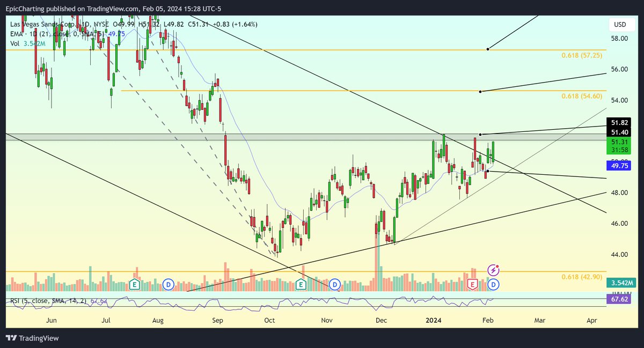Screen dimensions: 644x348
Task: Click the Mar label on time axis
Action: (540, 320)
